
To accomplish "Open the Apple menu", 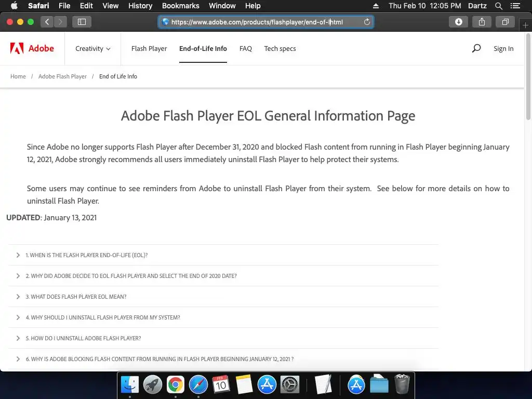I will [x=14, y=6].
